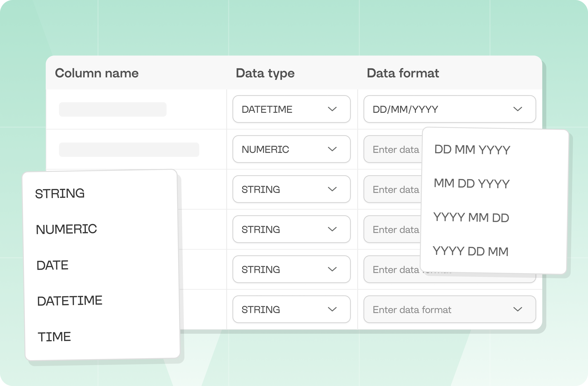Image resolution: width=588 pixels, height=386 pixels.
Task: Pick DATE option in type list
Action: (x=52, y=265)
